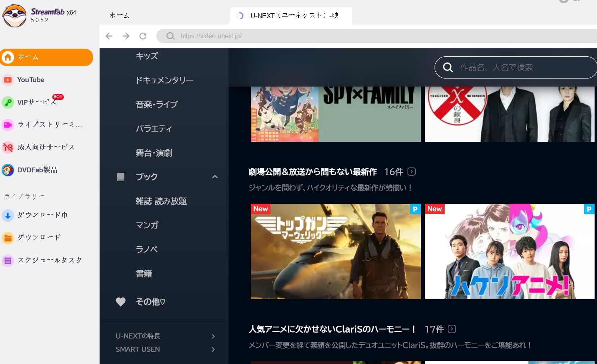Screen dimensions: 597x364
Task: Open YouTube from the sidebar icon
Action: (x=8, y=80)
